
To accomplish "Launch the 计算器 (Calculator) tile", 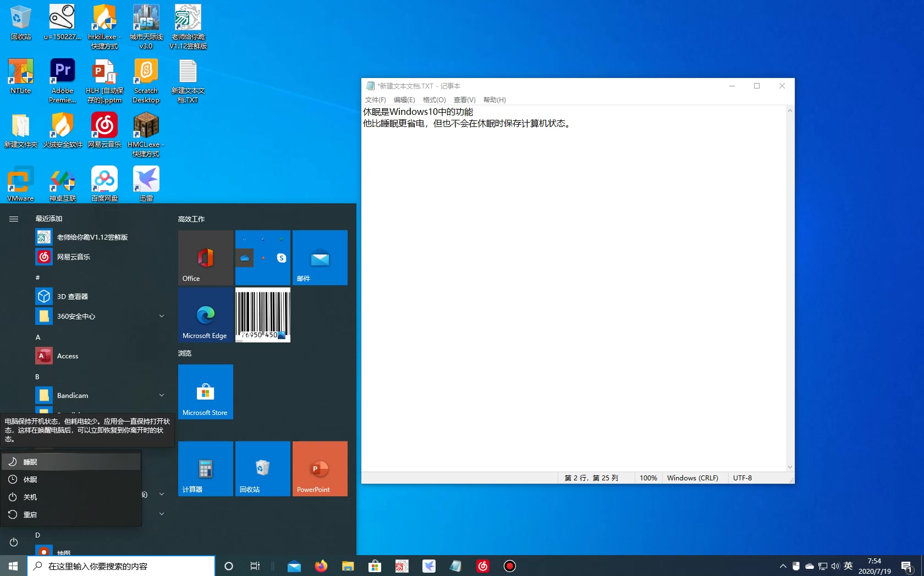I will (x=205, y=469).
